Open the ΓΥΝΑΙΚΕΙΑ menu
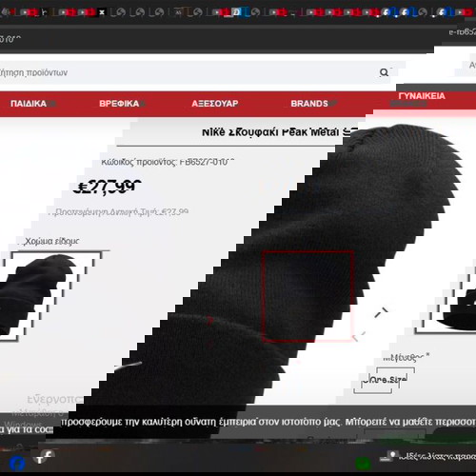Viewport: 476px width, 476px height. (422, 96)
